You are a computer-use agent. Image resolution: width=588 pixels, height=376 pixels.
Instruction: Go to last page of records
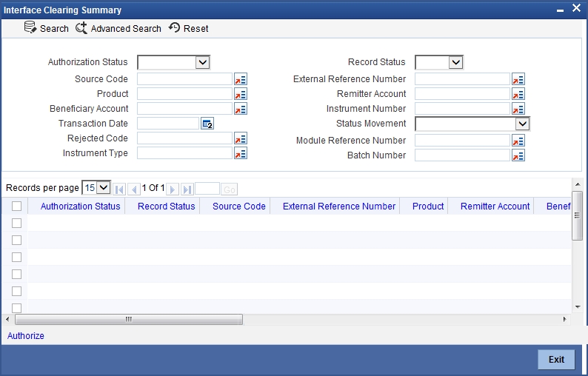(187, 189)
